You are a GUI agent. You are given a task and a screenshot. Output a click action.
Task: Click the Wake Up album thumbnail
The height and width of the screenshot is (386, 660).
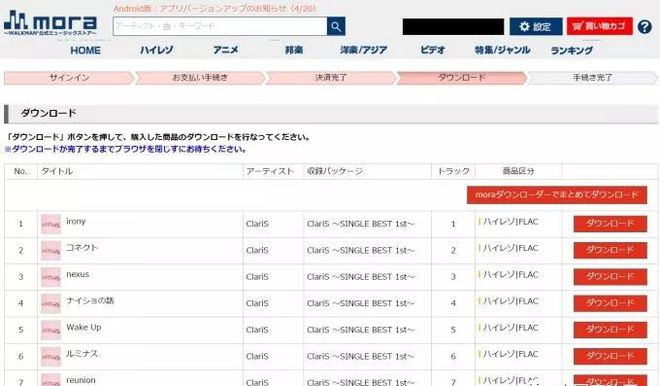coord(51,330)
